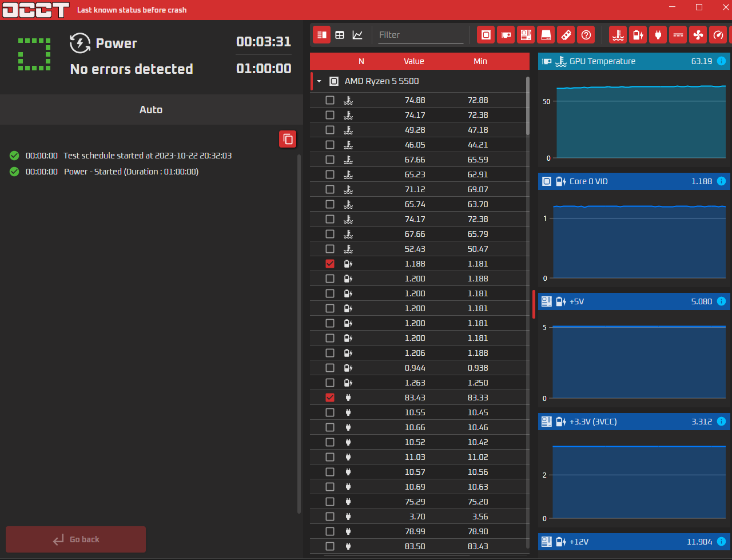Select the +5V graph header

pyautogui.click(x=634, y=301)
